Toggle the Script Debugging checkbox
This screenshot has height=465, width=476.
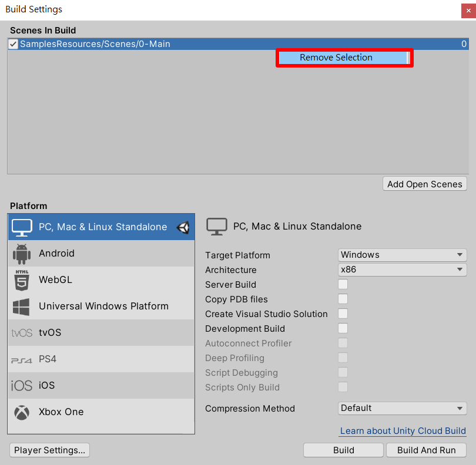pos(343,372)
